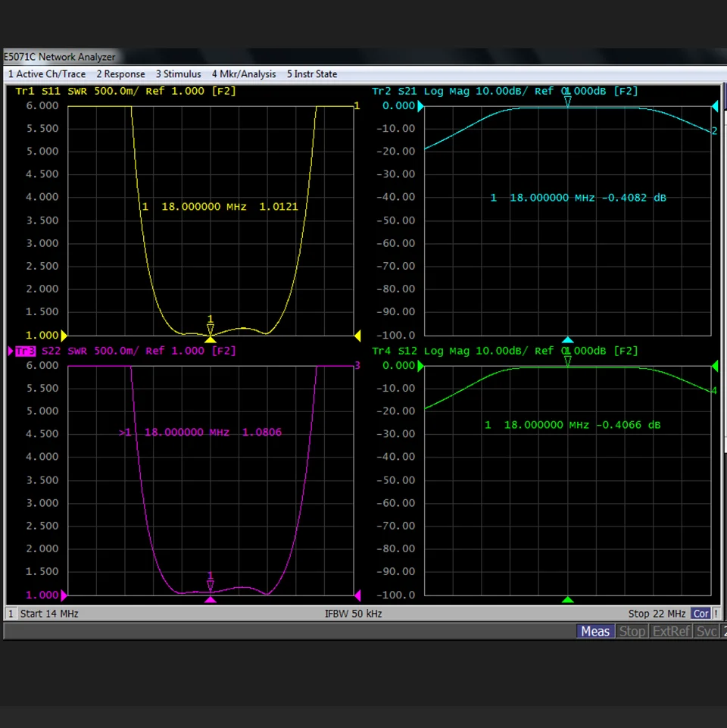Click the Svc status indicator
Image resolution: width=727 pixels, height=728 pixels.
707,632
